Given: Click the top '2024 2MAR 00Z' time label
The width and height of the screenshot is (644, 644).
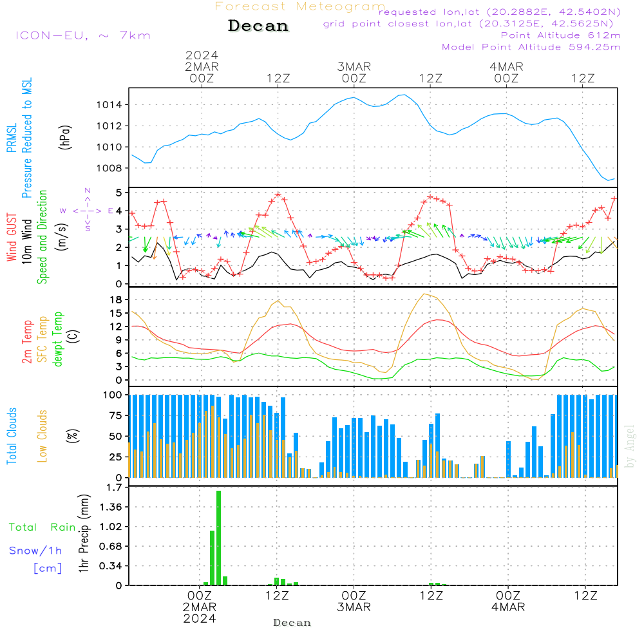Looking at the screenshot, I should tap(202, 67).
